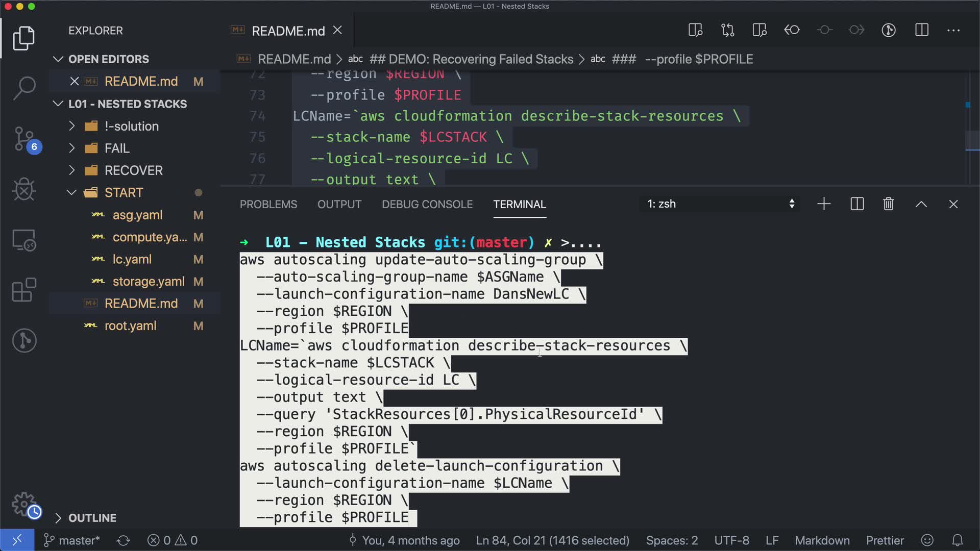Open root.yaml in the explorer

[x=130, y=325]
